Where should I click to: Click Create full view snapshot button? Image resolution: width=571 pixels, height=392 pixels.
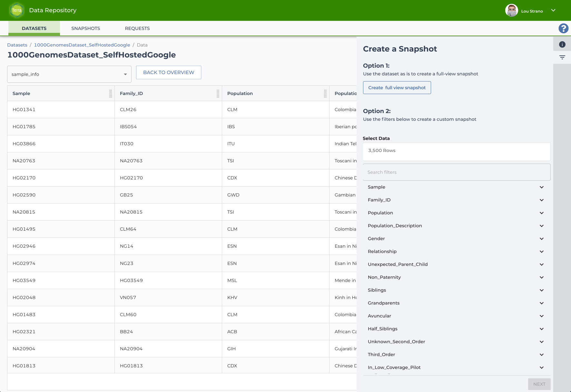[397, 88]
